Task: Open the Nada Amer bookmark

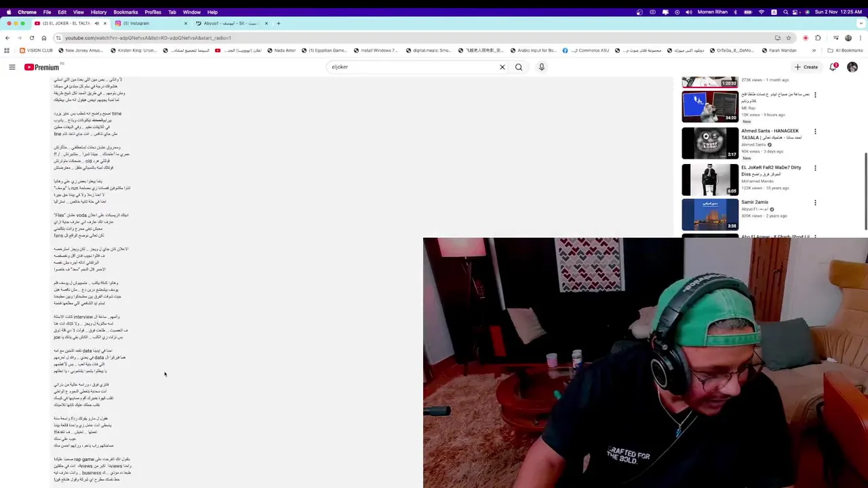Action: [x=281, y=50]
